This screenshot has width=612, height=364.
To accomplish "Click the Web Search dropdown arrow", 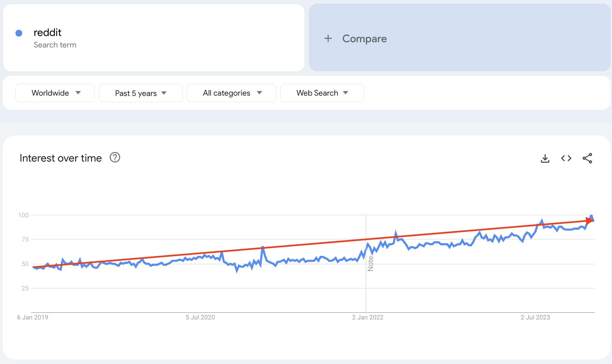I will coord(345,93).
